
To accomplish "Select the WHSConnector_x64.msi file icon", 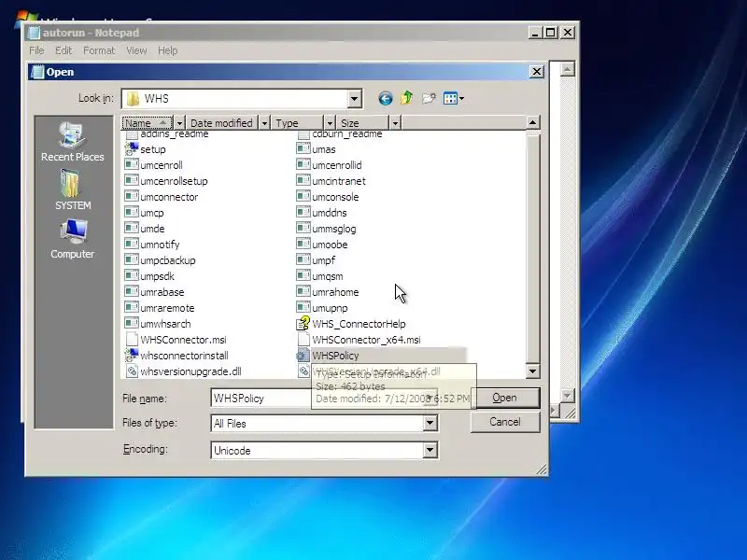I will pyautogui.click(x=303, y=339).
